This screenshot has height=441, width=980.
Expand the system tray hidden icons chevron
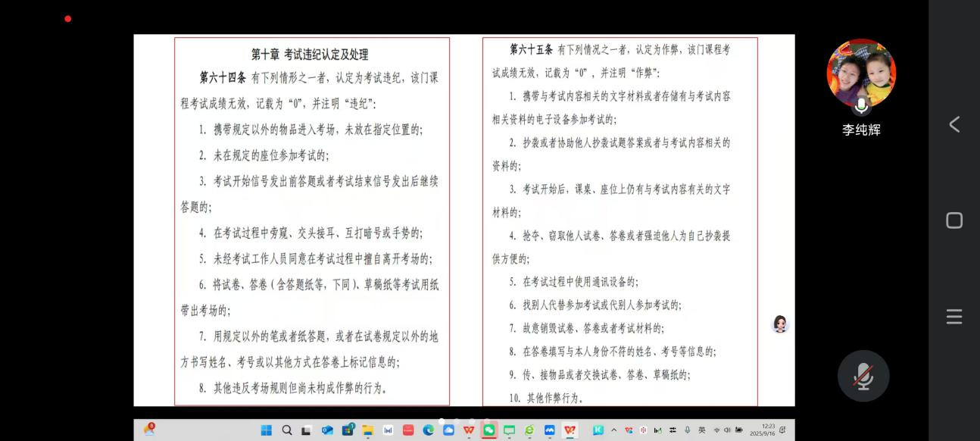click(613, 430)
